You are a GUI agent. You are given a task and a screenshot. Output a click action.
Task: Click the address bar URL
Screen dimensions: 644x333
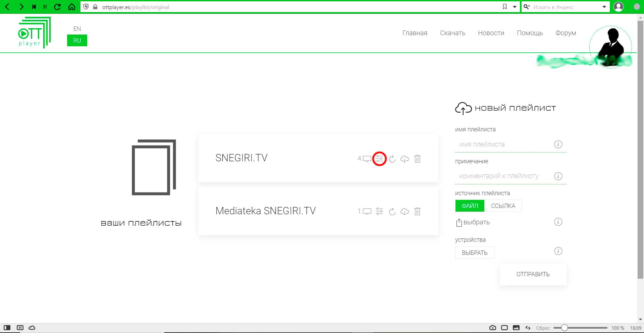point(136,7)
